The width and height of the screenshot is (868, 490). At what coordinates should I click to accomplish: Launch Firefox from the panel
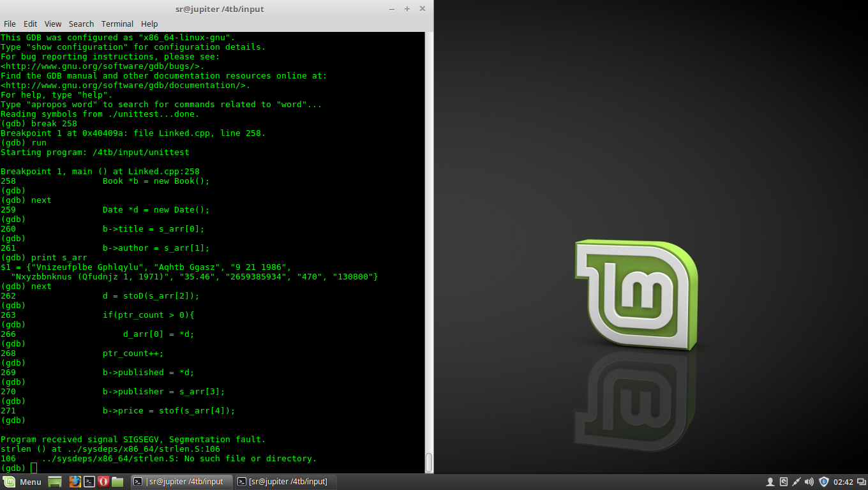(x=75, y=482)
